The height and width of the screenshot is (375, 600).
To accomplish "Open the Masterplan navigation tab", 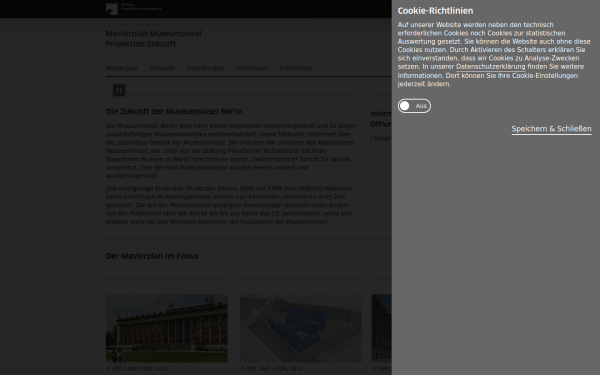I will (122, 68).
